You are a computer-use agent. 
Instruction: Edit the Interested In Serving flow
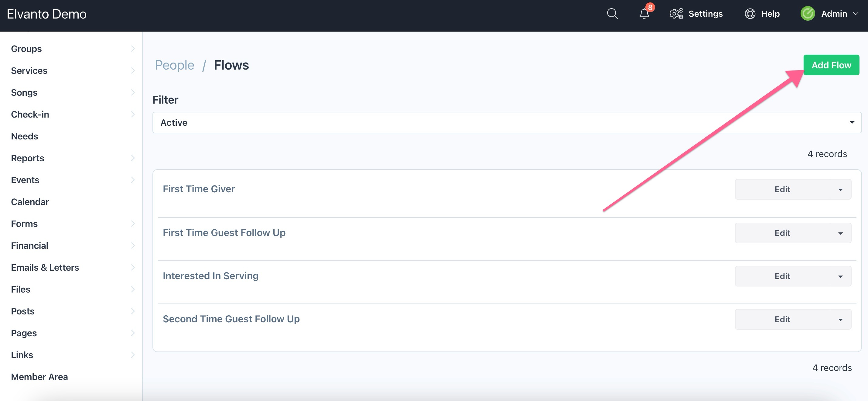[x=782, y=276]
